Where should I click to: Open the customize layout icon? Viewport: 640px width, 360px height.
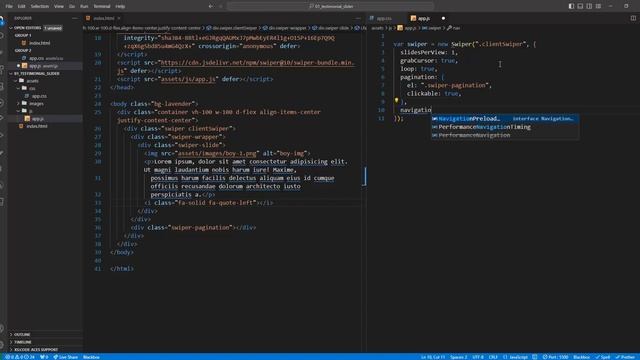point(598,6)
